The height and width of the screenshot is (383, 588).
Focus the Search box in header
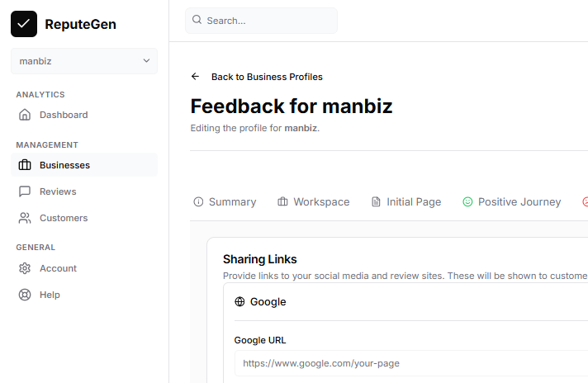[268, 21]
